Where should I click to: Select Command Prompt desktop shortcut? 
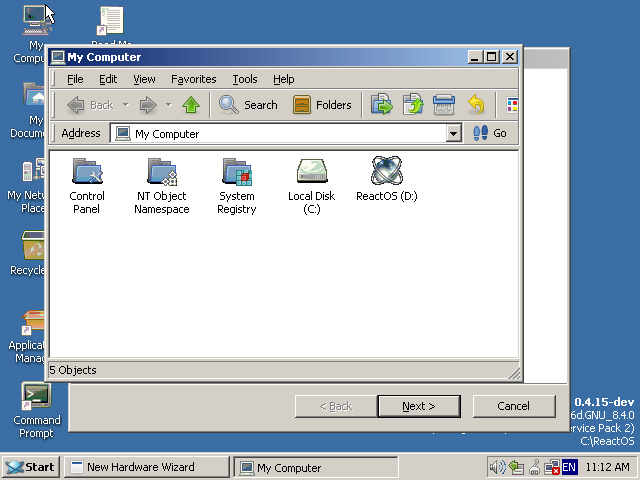click(37, 410)
